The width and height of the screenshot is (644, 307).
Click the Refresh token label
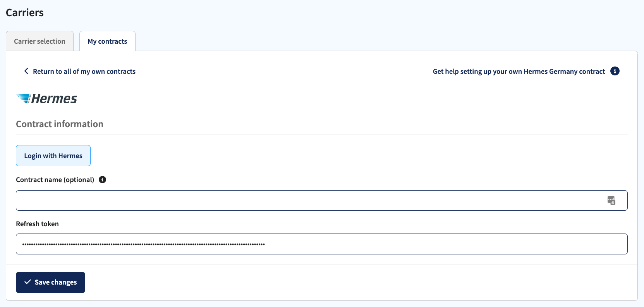click(37, 224)
